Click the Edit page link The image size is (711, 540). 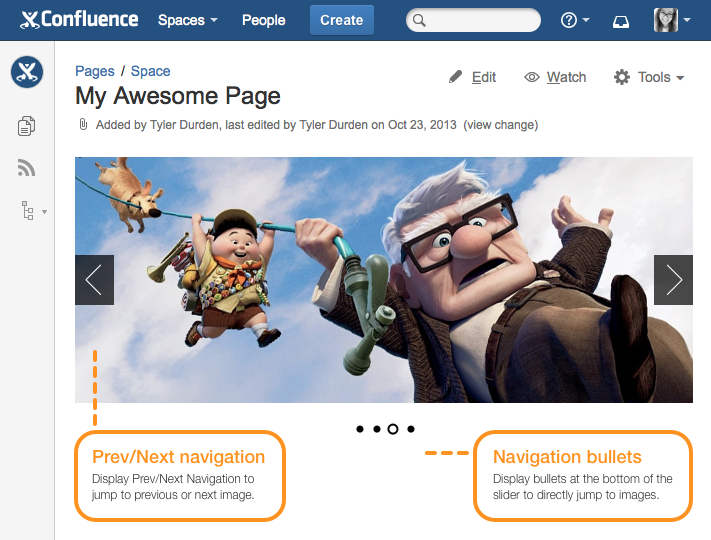(484, 77)
